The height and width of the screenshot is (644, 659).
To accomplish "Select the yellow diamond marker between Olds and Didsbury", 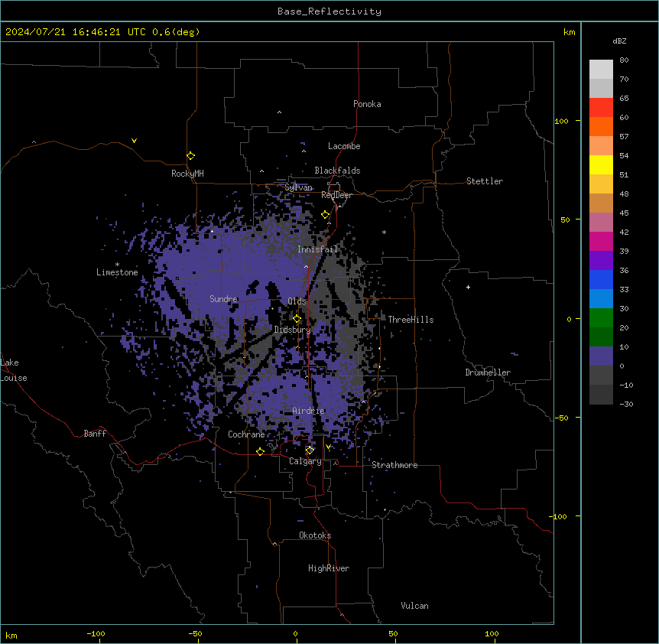I will (x=297, y=319).
